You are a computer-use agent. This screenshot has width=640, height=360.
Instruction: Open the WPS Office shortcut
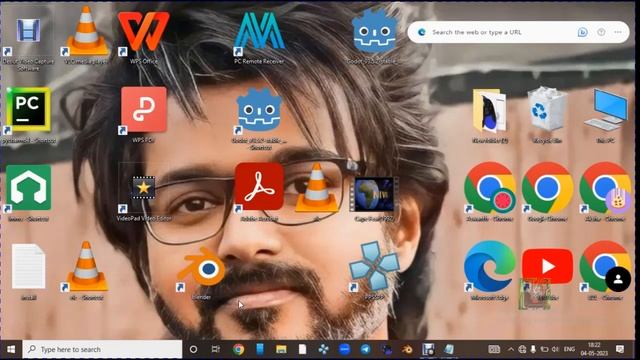(x=144, y=36)
